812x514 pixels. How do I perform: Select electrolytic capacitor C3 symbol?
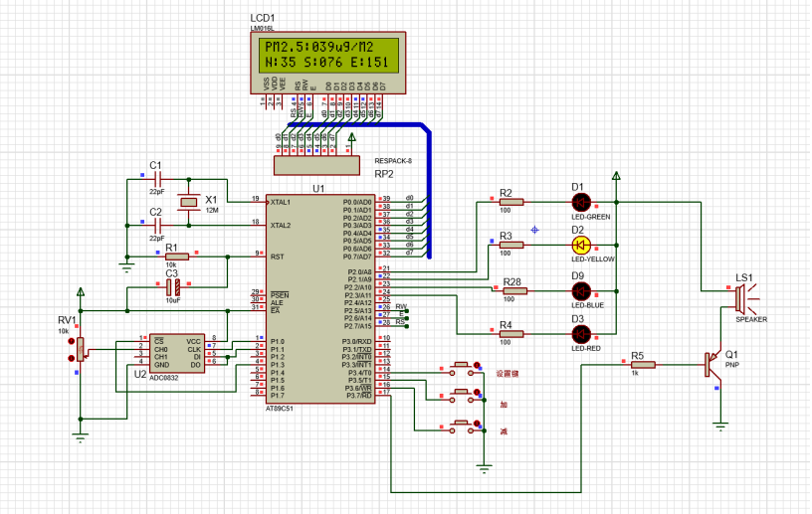(x=173, y=286)
